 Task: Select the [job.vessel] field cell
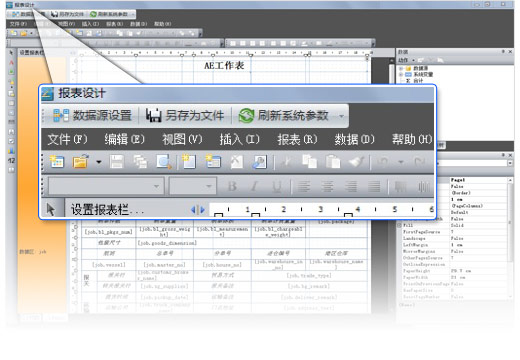109,265
